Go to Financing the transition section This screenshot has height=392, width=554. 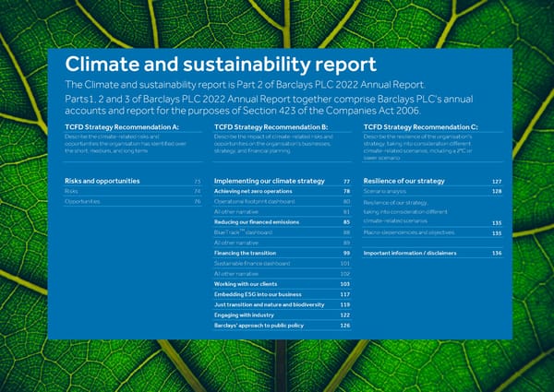pyautogui.click(x=246, y=253)
